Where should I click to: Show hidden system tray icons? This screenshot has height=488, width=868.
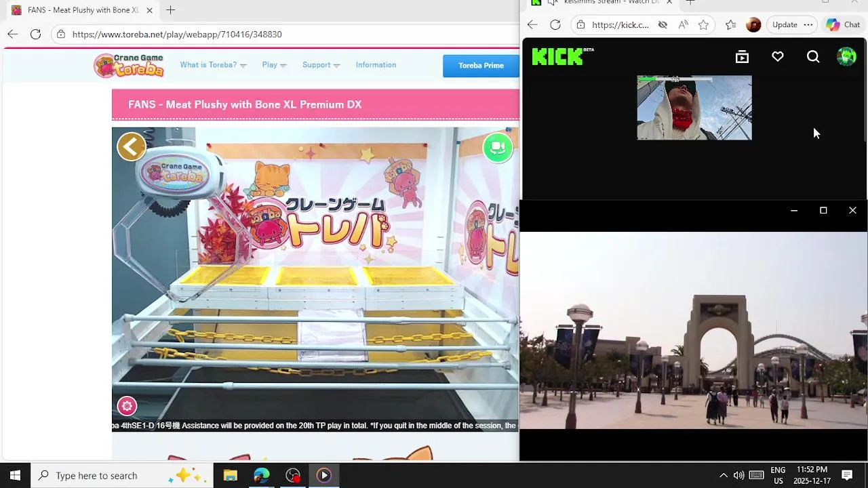coord(723,475)
